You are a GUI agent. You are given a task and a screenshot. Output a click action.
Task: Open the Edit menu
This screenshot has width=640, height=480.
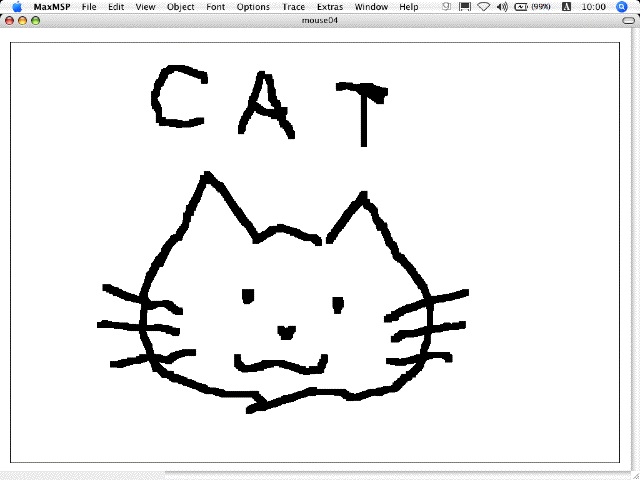[x=116, y=7]
